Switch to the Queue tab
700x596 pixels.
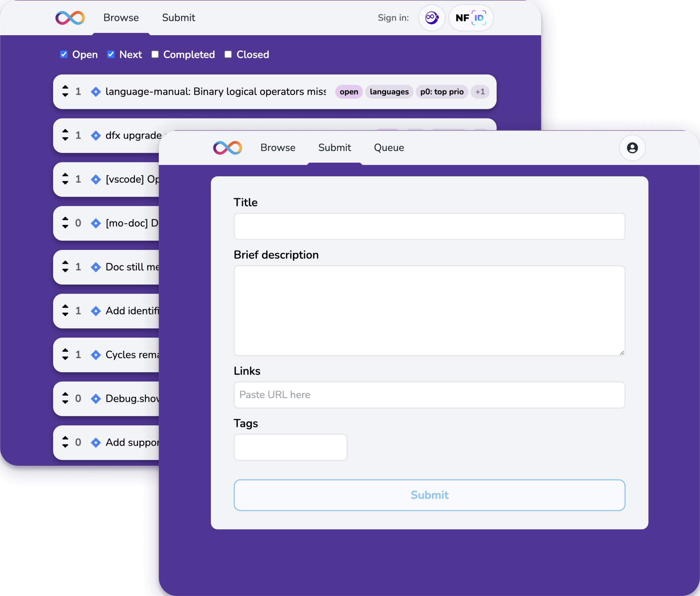point(389,148)
